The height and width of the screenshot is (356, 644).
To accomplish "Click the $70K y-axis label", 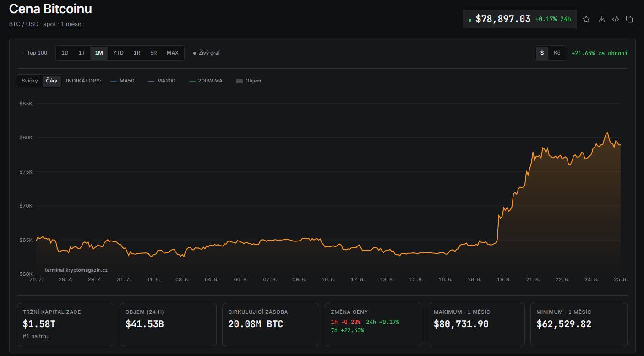I will tap(26, 206).
